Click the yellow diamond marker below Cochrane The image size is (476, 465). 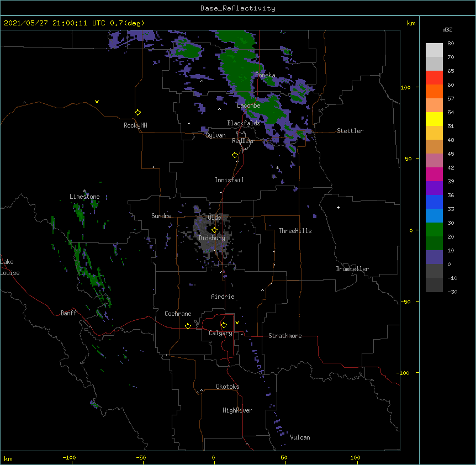pyautogui.click(x=188, y=326)
